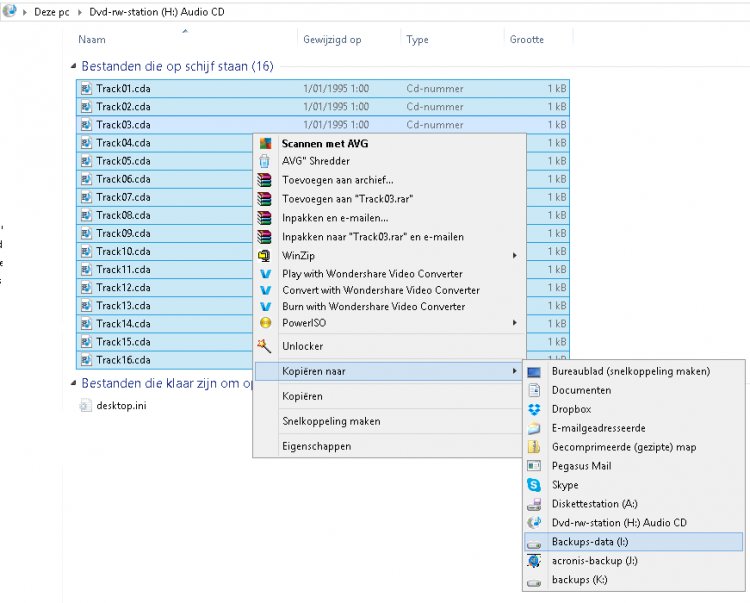Image resolution: width=750 pixels, height=603 pixels.
Task: Sort files by the Naam column header
Action: coord(92,39)
